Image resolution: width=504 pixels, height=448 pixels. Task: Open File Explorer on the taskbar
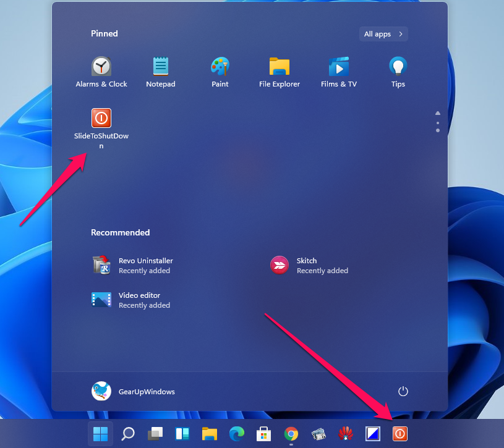(x=210, y=434)
